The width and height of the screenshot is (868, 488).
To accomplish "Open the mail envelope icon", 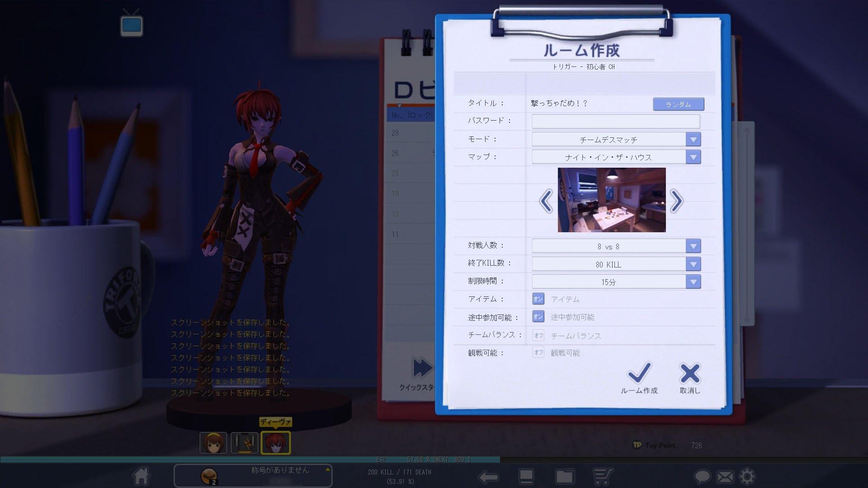I will 725,477.
